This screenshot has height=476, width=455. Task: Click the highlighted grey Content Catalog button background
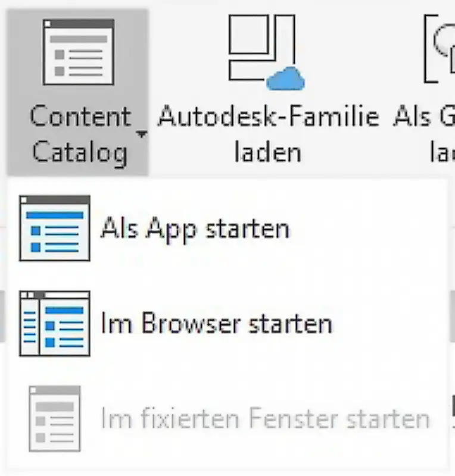click(78, 92)
